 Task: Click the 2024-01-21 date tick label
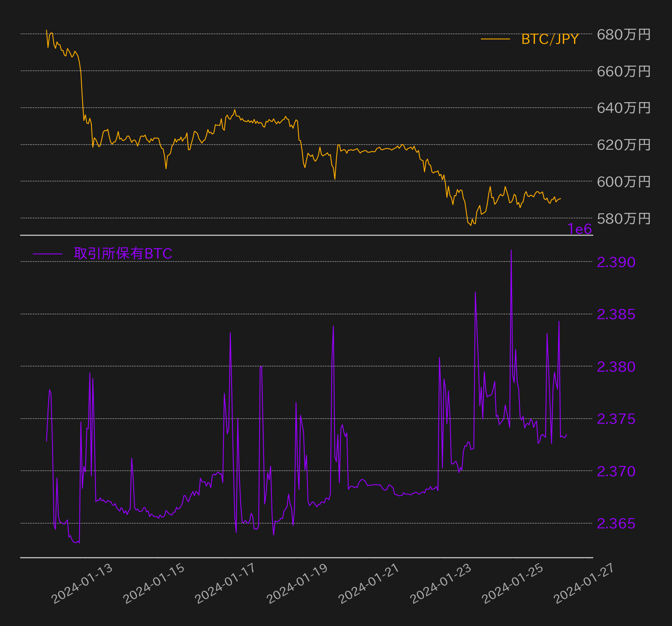pyautogui.click(x=369, y=584)
